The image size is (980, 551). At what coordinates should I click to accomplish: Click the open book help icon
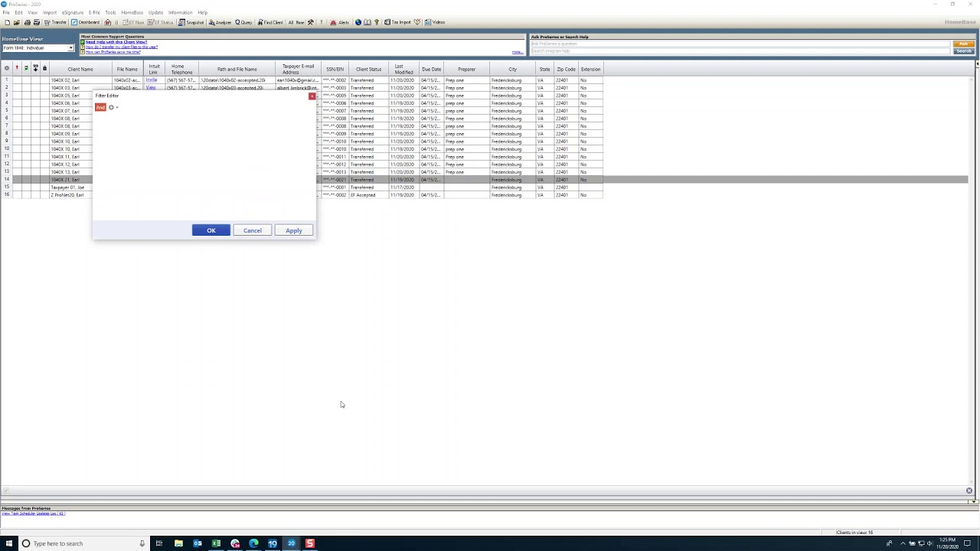pyautogui.click(x=367, y=22)
